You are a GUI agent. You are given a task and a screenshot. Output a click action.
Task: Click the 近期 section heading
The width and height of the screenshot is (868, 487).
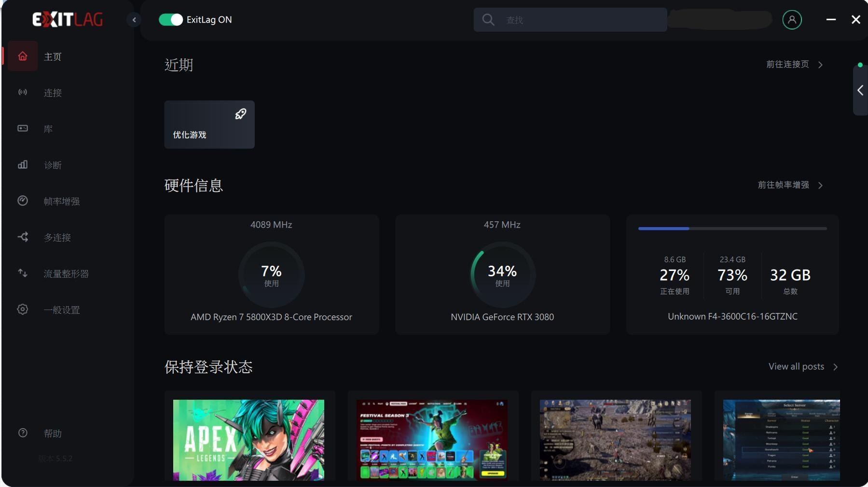[x=179, y=65]
